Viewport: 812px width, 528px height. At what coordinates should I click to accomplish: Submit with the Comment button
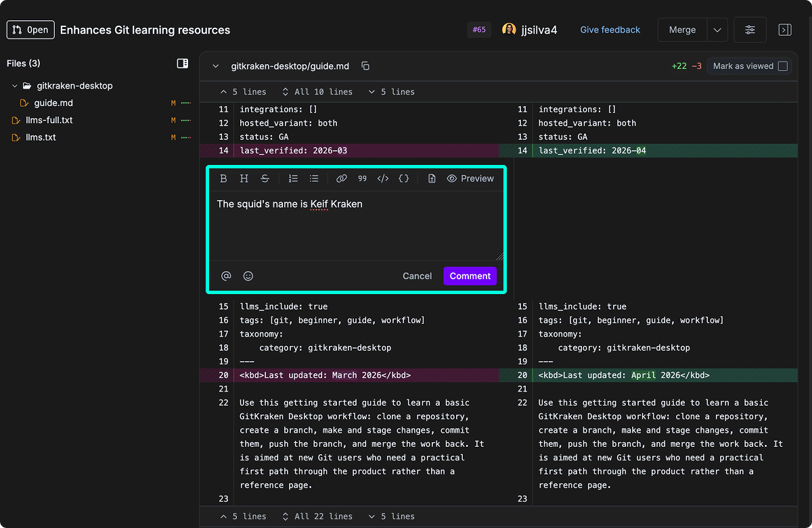(470, 276)
